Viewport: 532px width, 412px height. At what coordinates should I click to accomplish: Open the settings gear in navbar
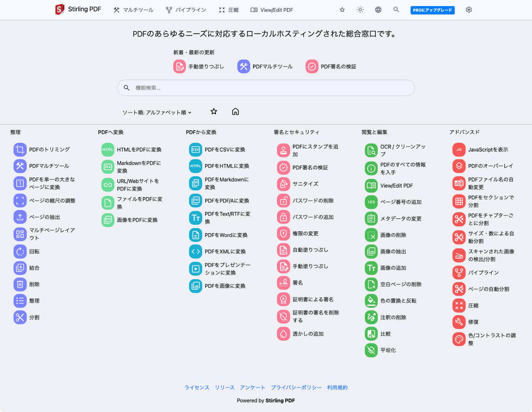(x=469, y=10)
